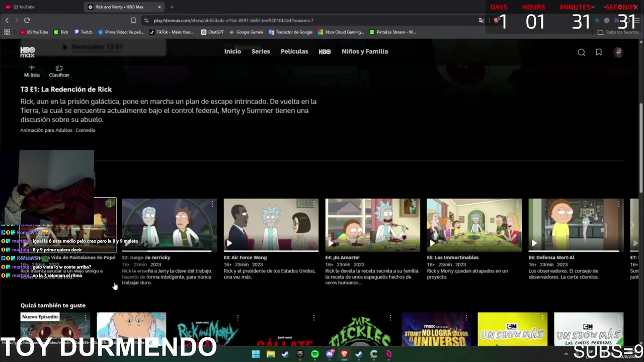Open the HBO hub
644x362 pixels.
pyautogui.click(x=325, y=52)
